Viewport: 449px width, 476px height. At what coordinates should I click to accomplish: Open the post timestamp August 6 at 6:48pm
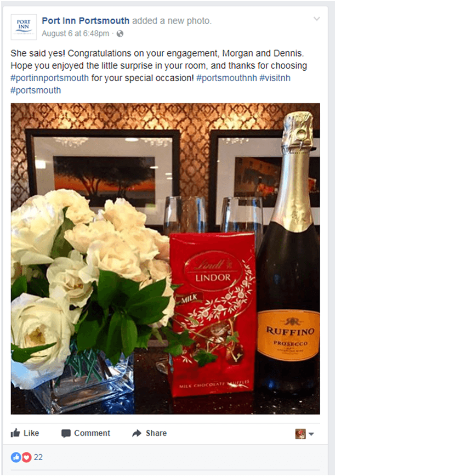[x=75, y=33]
